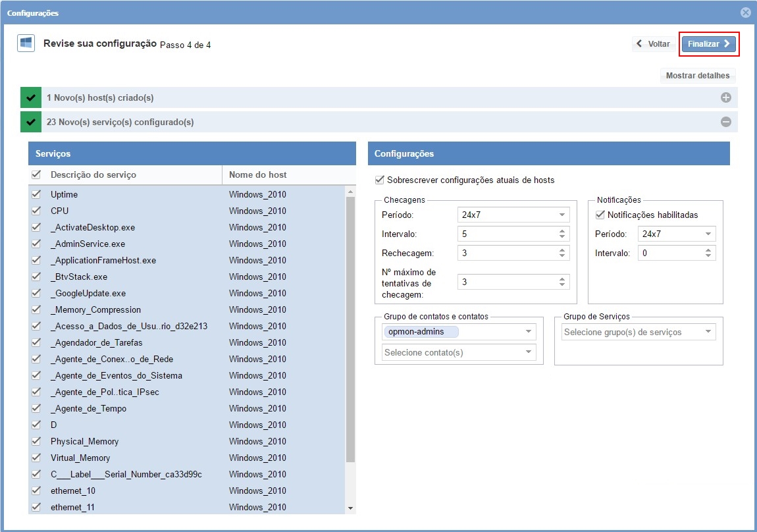Close the Configurações dialog
Image resolution: width=757 pixels, height=532 pixels.
[745, 13]
